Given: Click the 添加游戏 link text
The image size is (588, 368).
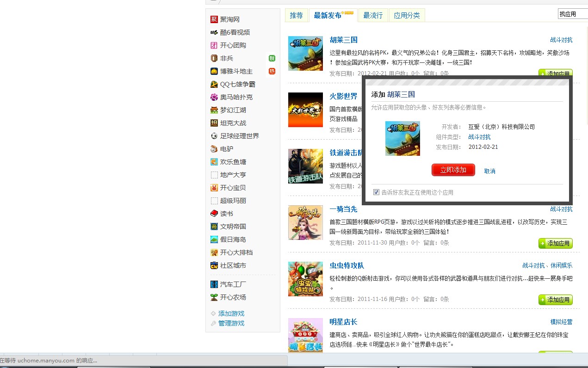Looking at the screenshot, I should click(231, 313).
